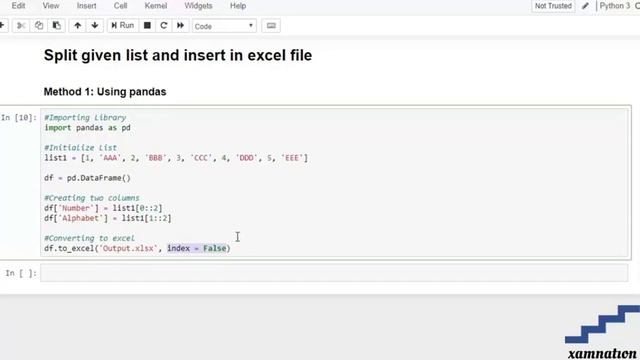Open the cell type Code dropdown

pyautogui.click(x=224, y=26)
